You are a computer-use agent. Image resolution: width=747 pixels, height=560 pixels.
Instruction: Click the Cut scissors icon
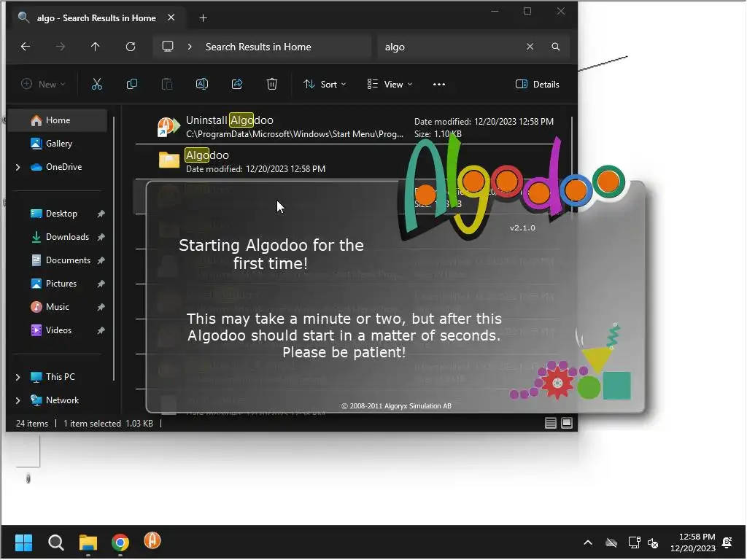click(x=97, y=85)
